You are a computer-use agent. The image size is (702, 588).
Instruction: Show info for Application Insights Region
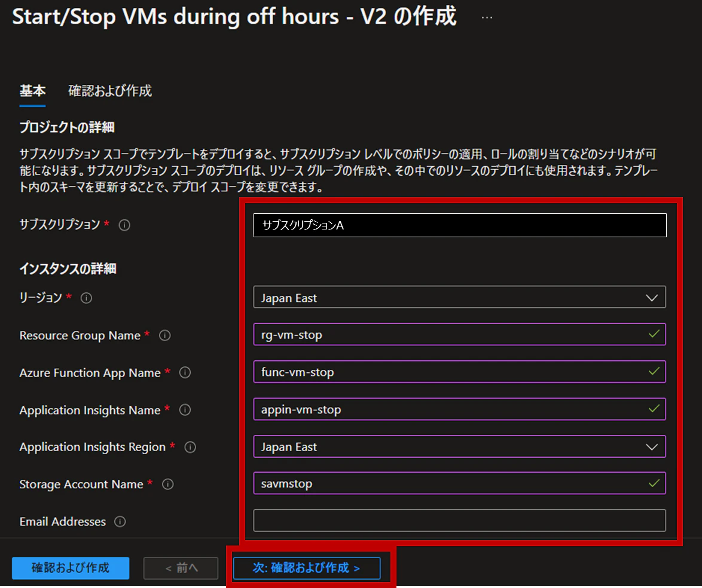coord(190,447)
